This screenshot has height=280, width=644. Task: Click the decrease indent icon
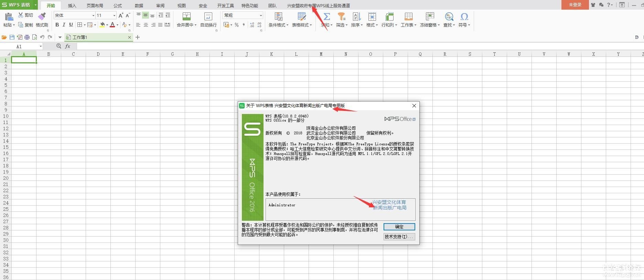[161, 15]
